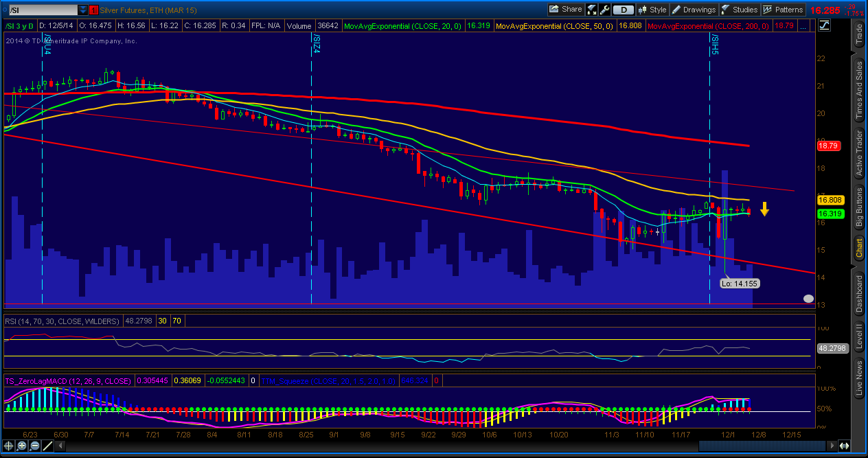Click the zoom in magnifier icon
The image size is (868, 458).
click(x=22, y=446)
